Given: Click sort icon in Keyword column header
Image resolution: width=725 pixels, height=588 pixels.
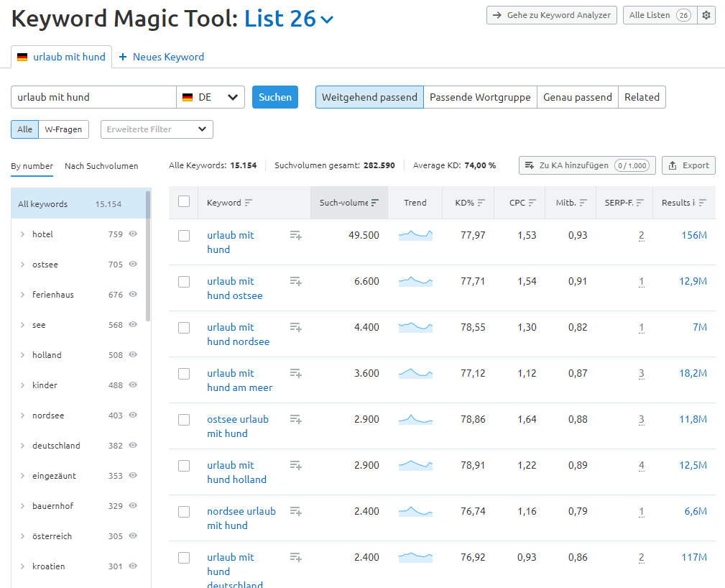Looking at the screenshot, I should tap(249, 203).
